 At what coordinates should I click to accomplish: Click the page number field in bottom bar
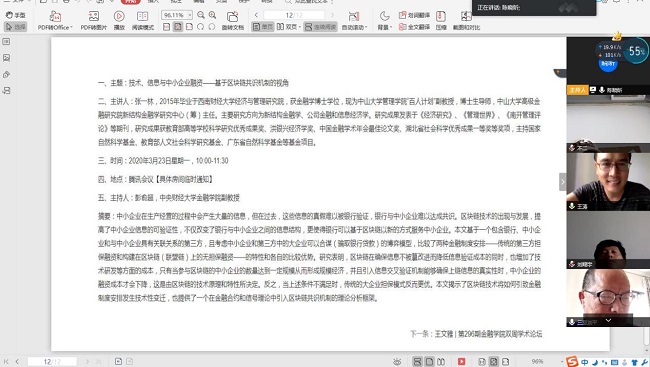(x=52, y=362)
